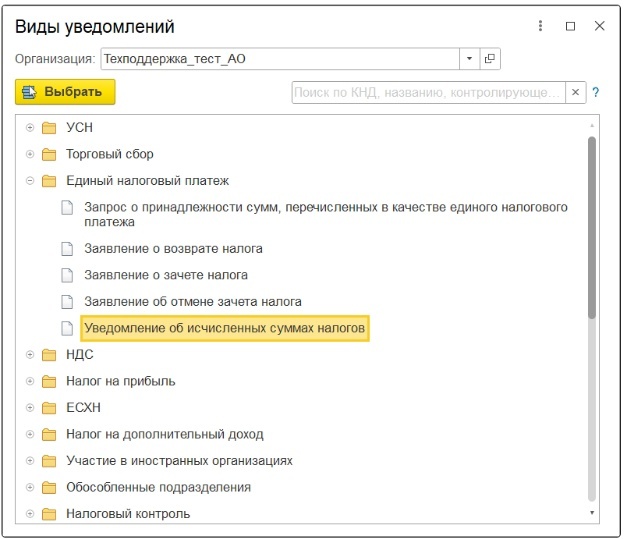This screenshot has height=539, width=624.
Task: Select Заявление об отмене зачета налога
Action: 193,302
